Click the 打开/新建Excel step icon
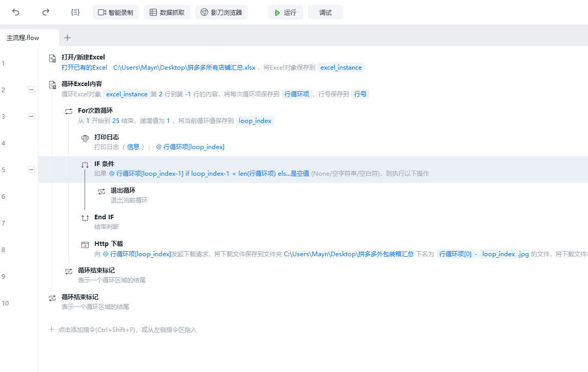This screenshot has width=588, height=372. 52,58
